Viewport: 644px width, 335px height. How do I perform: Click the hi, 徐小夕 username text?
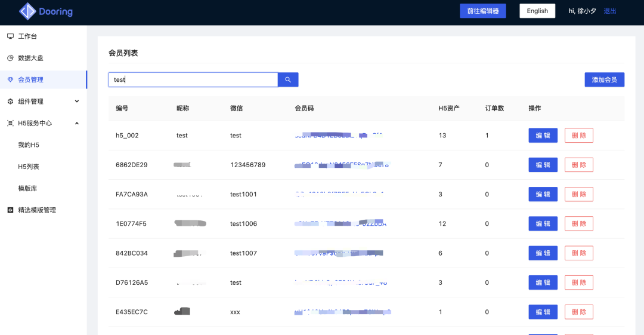(x=583, y=11)
